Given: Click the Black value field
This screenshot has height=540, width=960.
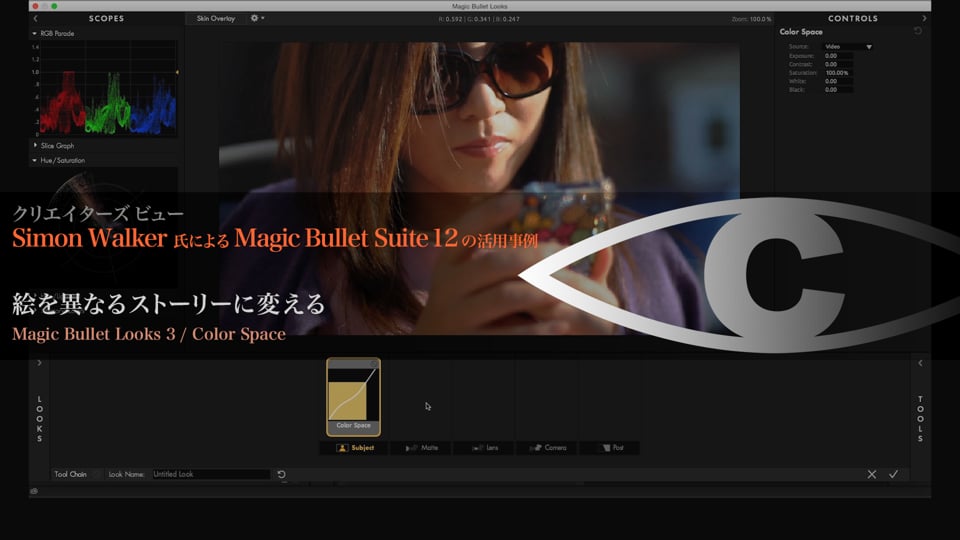Looking at the screenshot, I should [838, 89].
